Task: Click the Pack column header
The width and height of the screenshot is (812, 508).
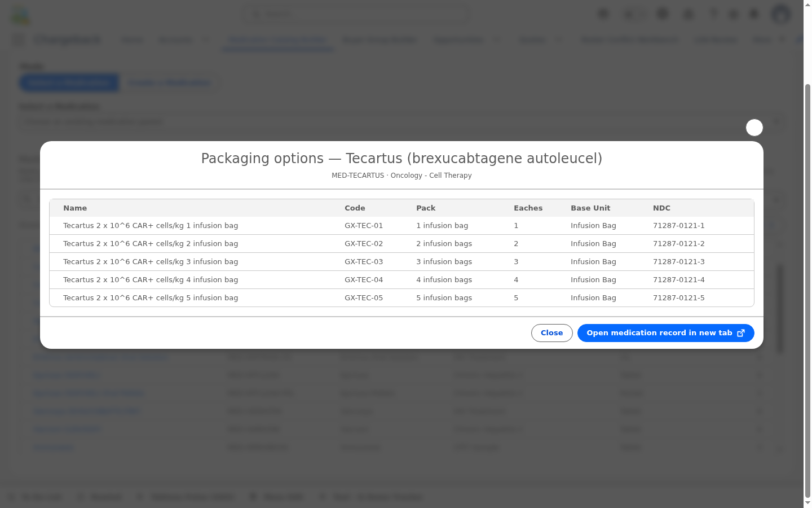Action: [426, 208]
